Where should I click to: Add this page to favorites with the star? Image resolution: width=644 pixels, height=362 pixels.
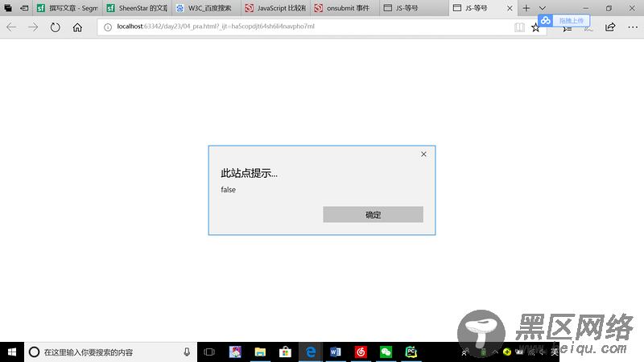[535, 27]
